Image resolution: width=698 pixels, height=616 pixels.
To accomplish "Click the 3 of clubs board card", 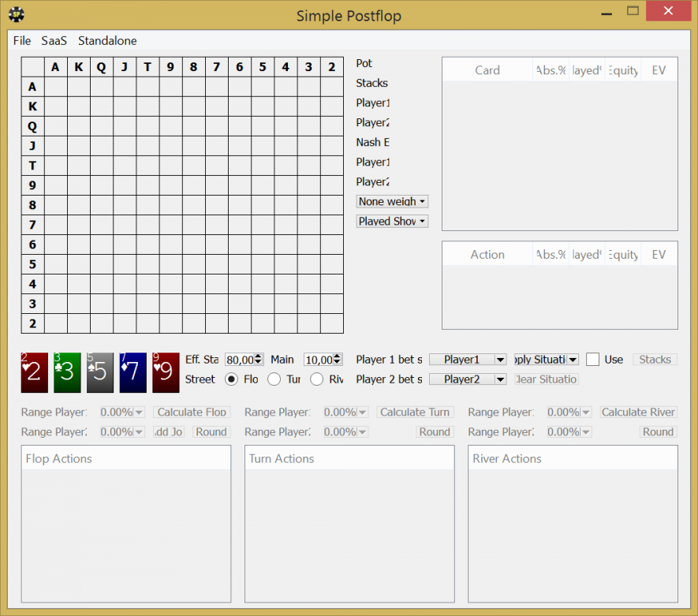I will (67, 372).
